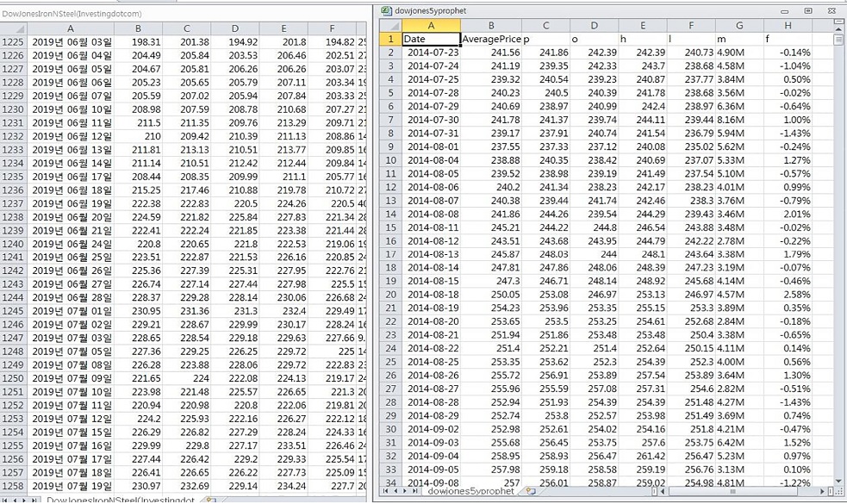The height and width of the screenshot is (504, 847).
Task: Select column A header in DowJonesIronNSteel window
Action: [x=70, y=28]
